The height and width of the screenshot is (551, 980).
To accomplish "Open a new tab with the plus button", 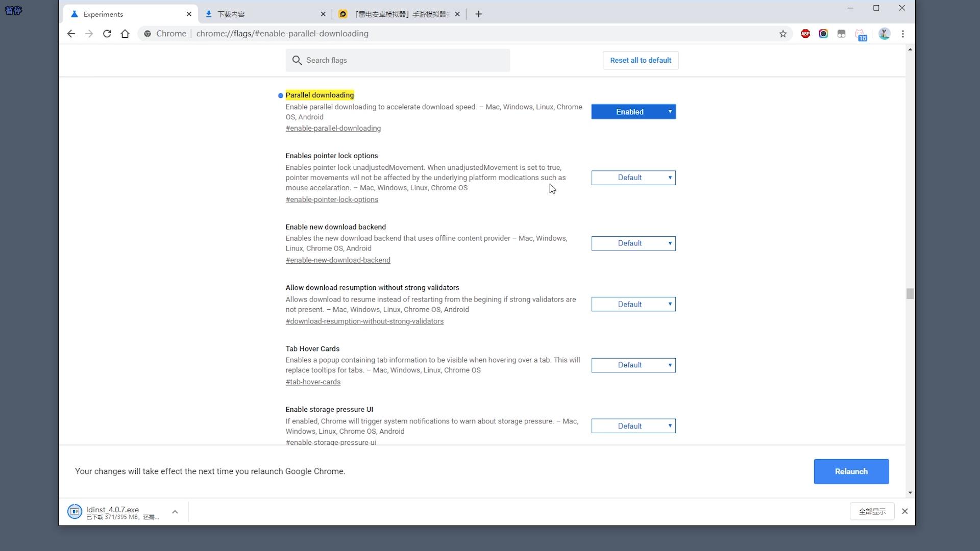I will point(478,14).
